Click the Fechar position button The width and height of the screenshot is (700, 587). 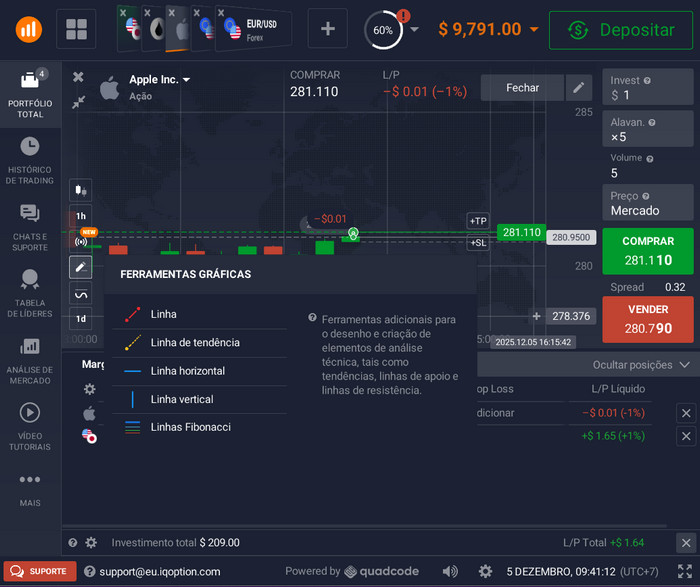pyautogui.click(x=522, y=87)
